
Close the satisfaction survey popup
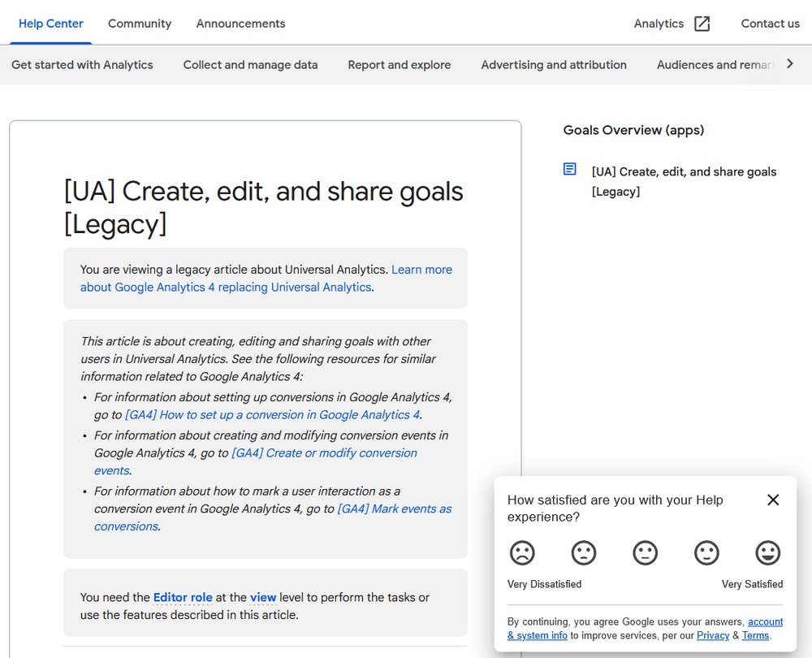pos(773,500)
